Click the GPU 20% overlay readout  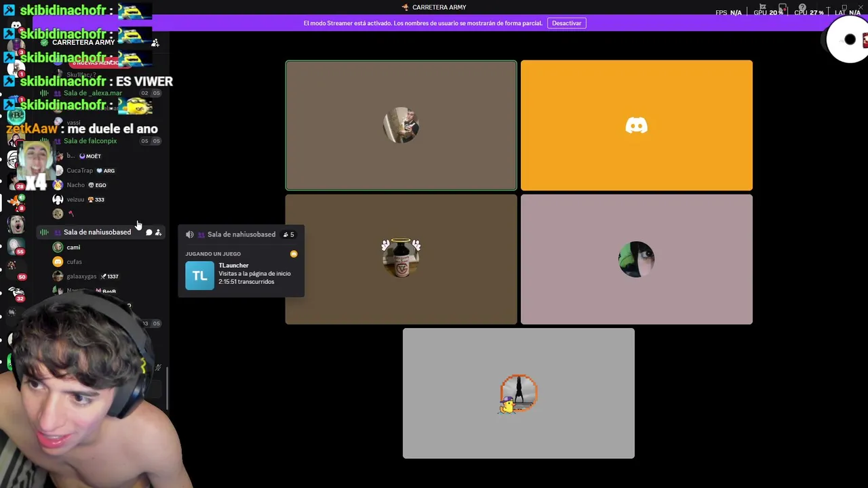click(768, 13)
